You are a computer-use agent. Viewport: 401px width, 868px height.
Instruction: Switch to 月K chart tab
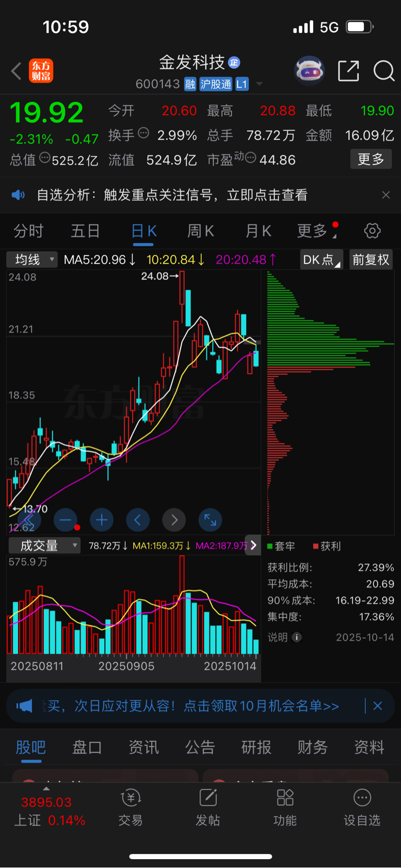[258, 231]
